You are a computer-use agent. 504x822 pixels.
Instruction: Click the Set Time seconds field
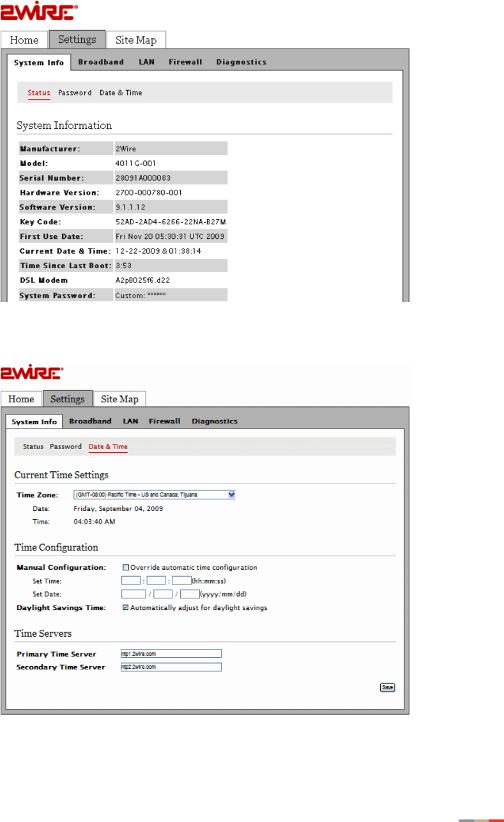pos(181,581)
